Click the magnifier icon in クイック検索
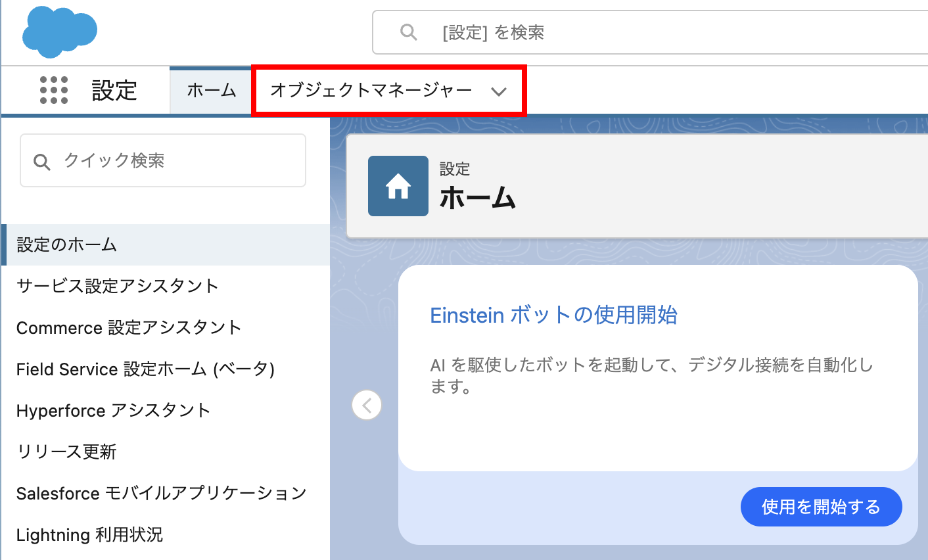The width and height of the screenshot is (928, 560). click(x=42, y=162)
